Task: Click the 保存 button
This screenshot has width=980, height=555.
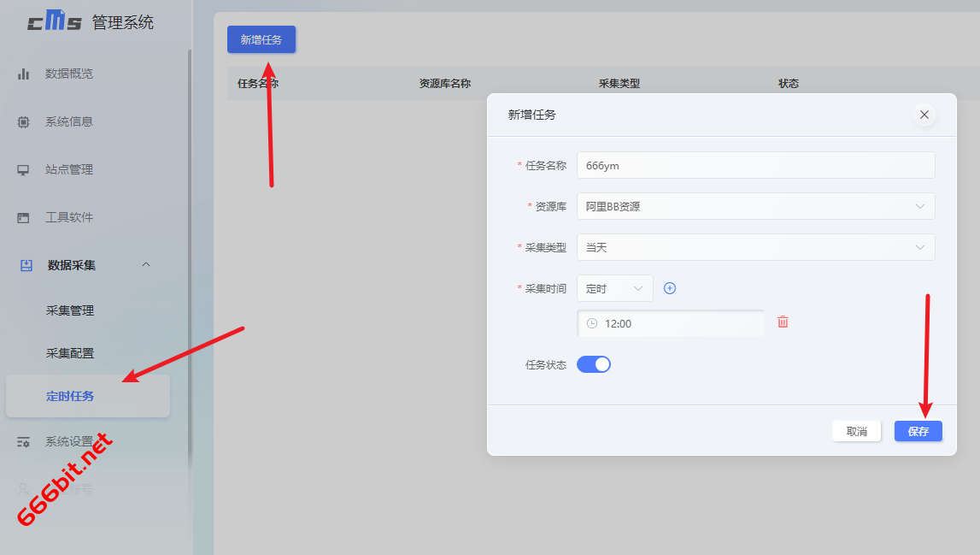Action: click(918, 432)
